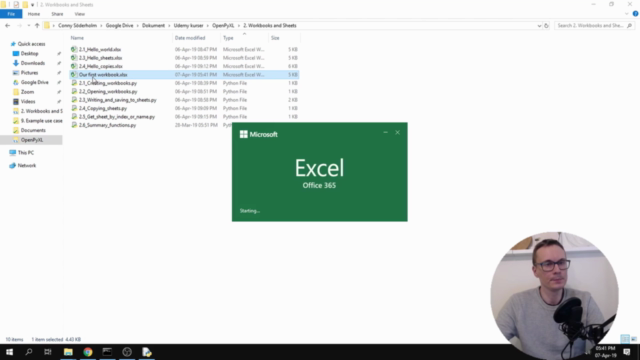Image resolution: width=640 pixels, height=360 pixels.
Task: Open 9. Example use case folder shortcut
Action: (41, 121)
